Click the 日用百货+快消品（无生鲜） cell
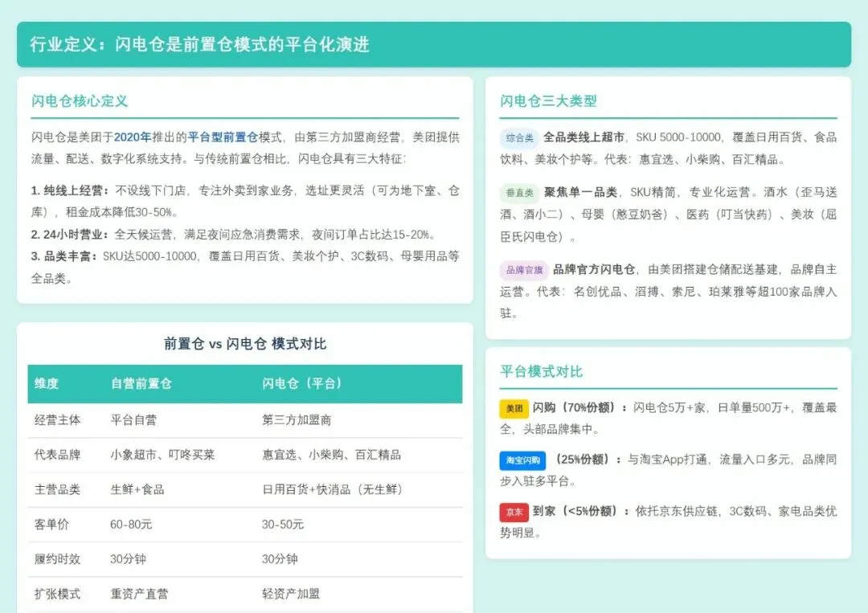Screen dimensions: 868x613 (334, 489)
